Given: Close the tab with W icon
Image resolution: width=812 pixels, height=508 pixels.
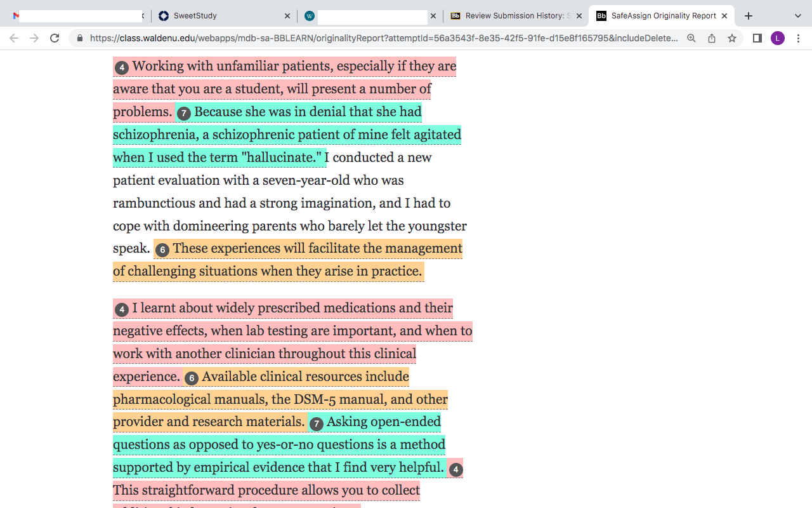Looking at the screenshot, I should click(433, 16).
